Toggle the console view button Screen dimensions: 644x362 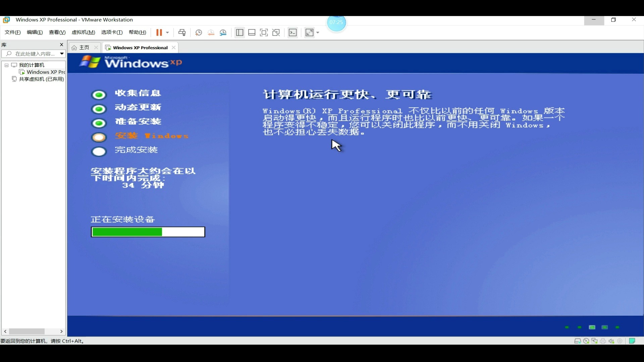click(x=293, y=33)
